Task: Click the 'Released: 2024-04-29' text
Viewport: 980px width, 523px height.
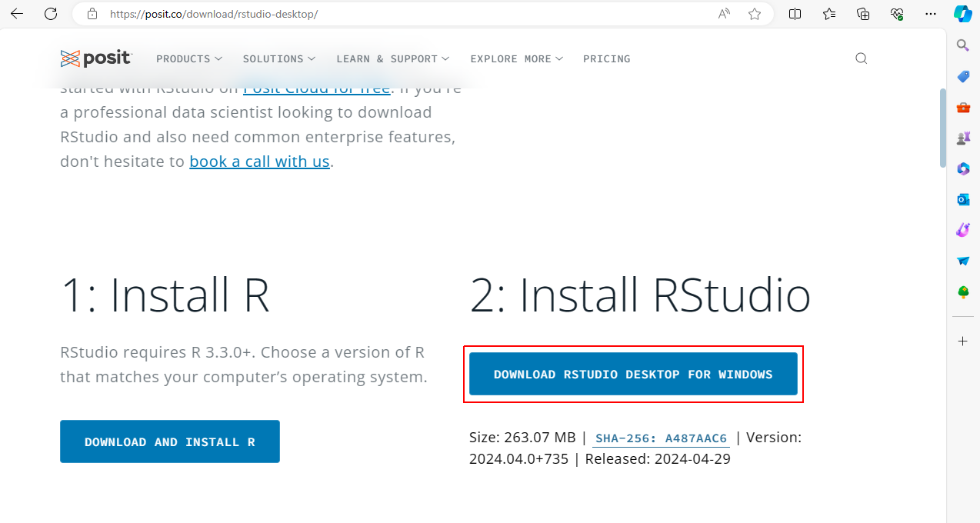Action: coord(658,459)
